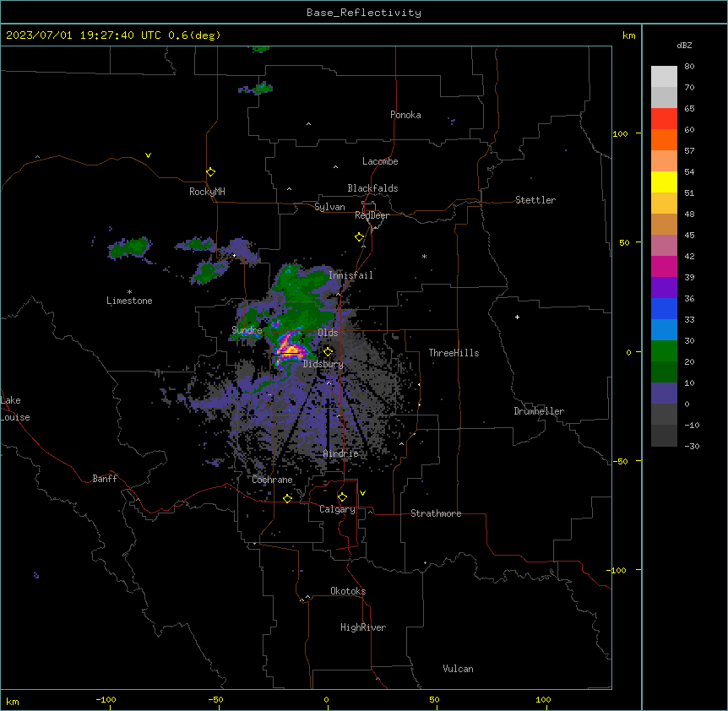Click the RedDeer city label
This screenshot has width=728, height=711.
coord(372,215)
